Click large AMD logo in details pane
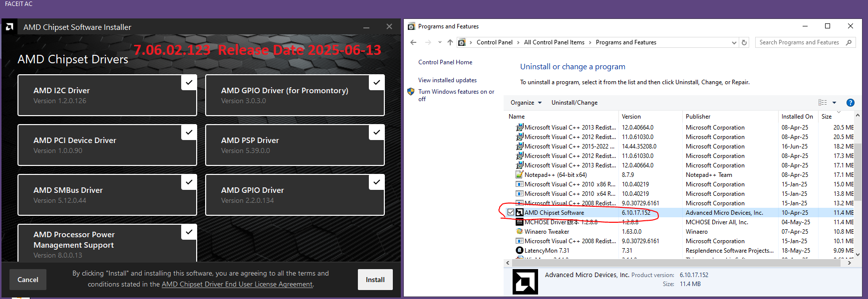Viewport: 868px width, 299px height. click(x=525, y=282)
